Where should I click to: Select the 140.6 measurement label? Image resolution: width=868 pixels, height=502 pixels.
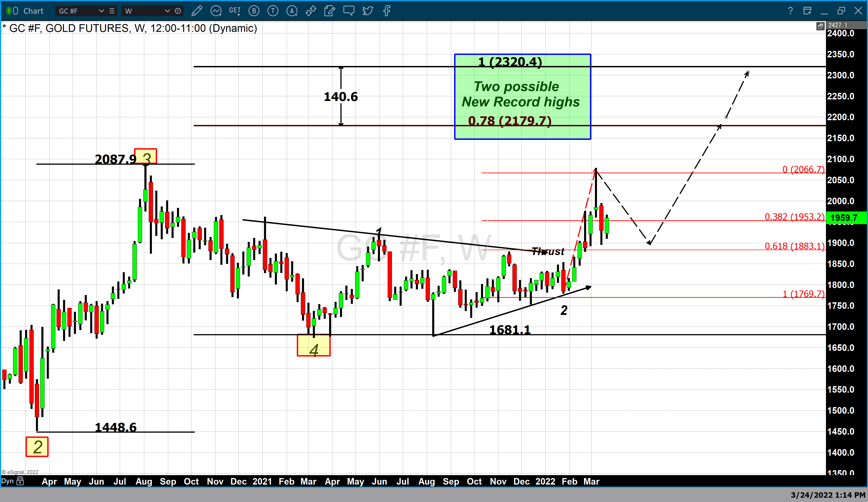(x=341, y=97)
